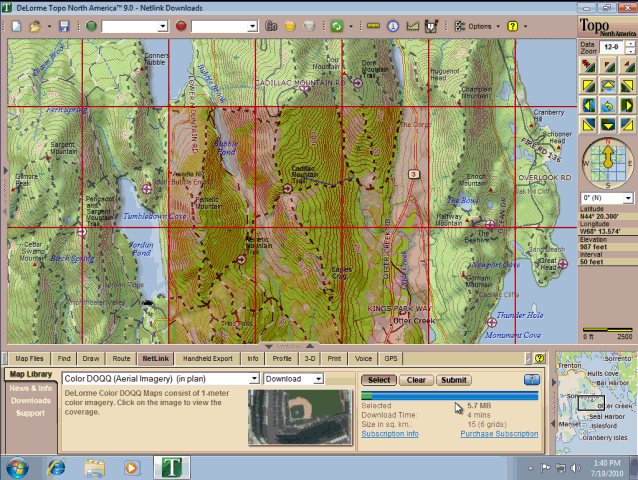
Task: Open the Subscription Info link
Action: click(390, 434)
